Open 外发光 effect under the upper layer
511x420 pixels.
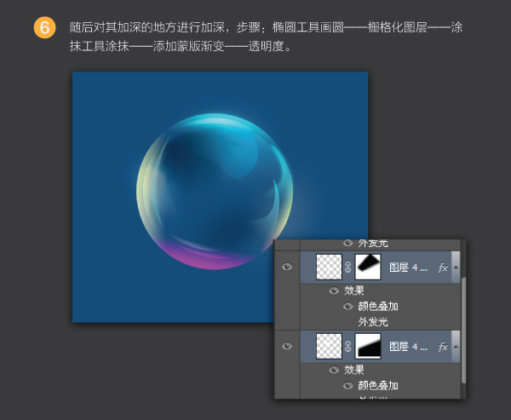point(372,321)
